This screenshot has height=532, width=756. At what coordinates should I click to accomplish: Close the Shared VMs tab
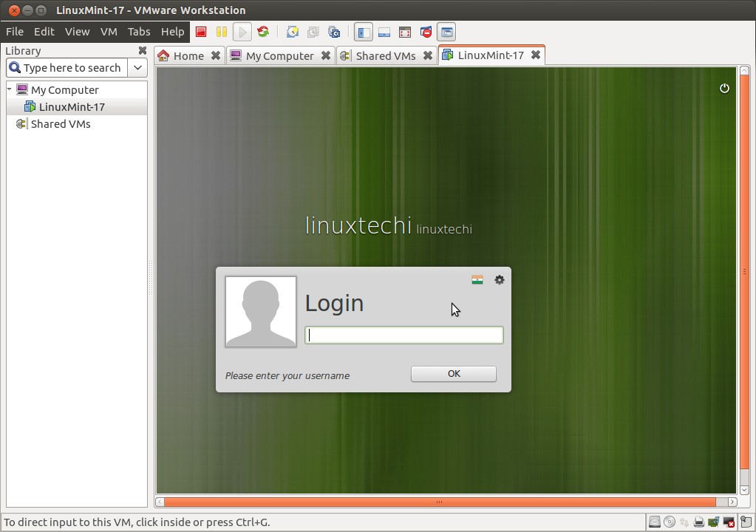(428, 56)
